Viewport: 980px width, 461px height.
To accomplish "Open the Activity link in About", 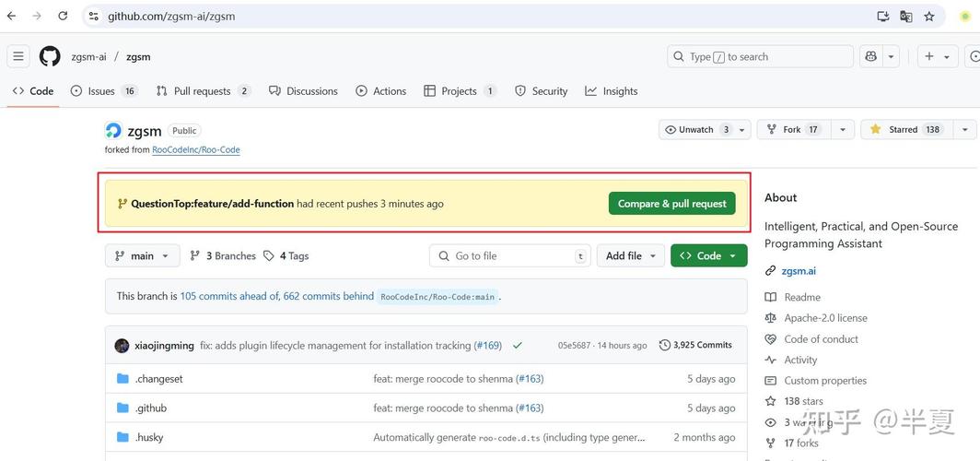I will coord(800,360).
